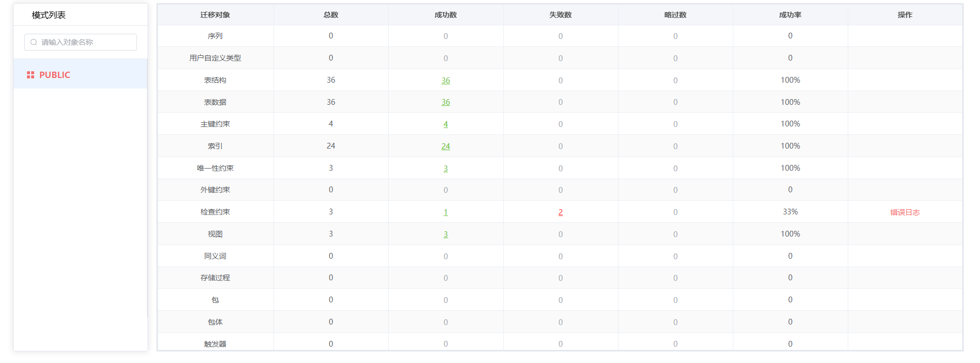Open the failed count 2 for 检查约束
Screen dimensions: 980x363
point(561,212)
